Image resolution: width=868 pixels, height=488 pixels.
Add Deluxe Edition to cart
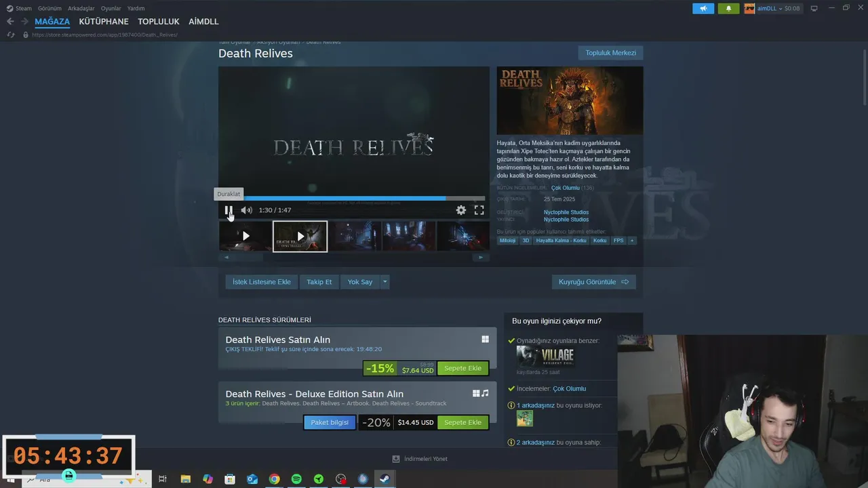point(463,422)
